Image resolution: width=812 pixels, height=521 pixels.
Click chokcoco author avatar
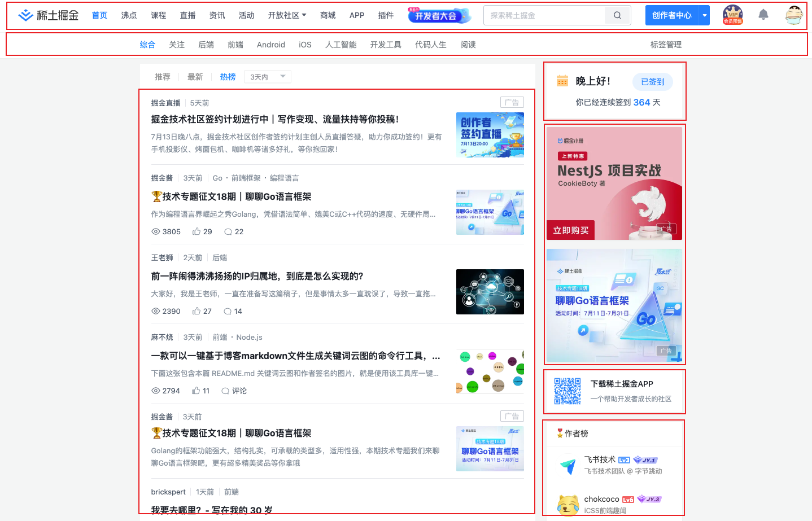(567, 505)
